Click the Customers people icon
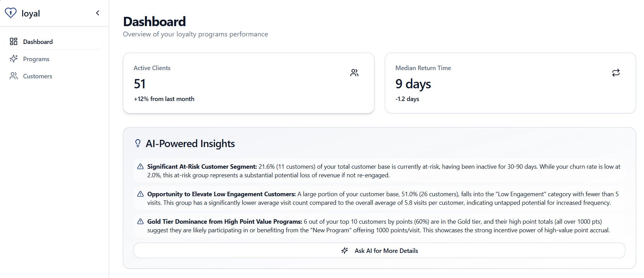This screenshot has width=644, height=278. coord(14,76)
